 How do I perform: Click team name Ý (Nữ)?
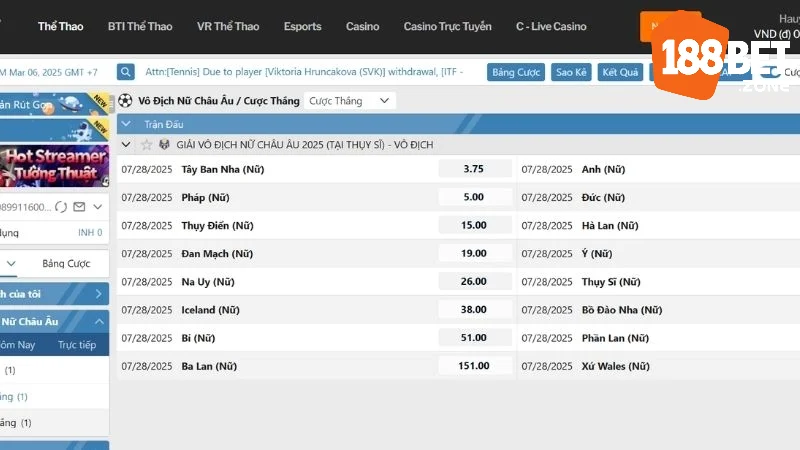coord(597,254)
